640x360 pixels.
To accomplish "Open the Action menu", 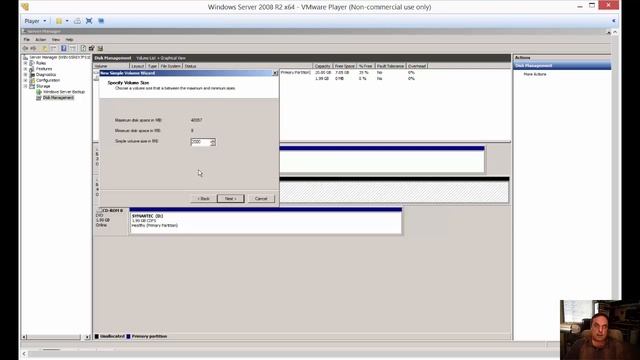I will (x=40, y=40).
